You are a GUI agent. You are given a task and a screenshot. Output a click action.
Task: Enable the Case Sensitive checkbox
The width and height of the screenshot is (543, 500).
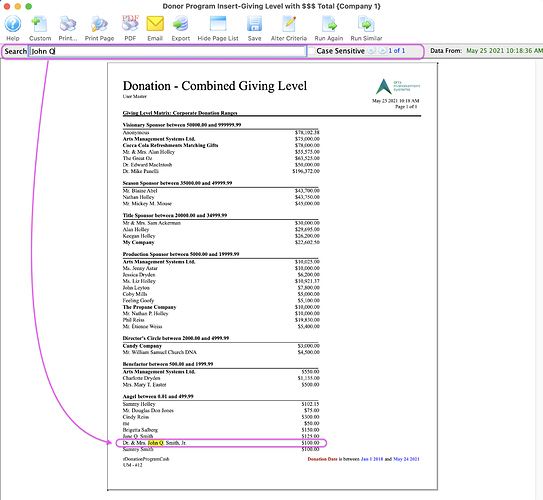[x=312, y=51]
